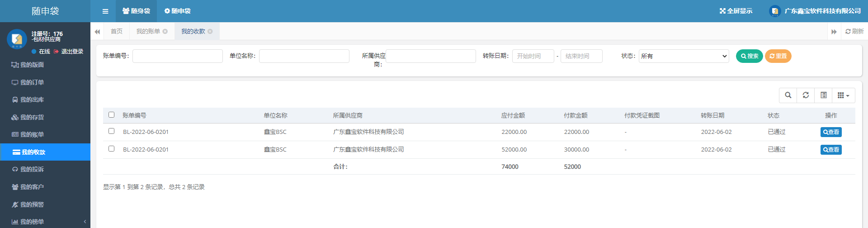Click the 随申袋 logo title

tap(45, 11)
